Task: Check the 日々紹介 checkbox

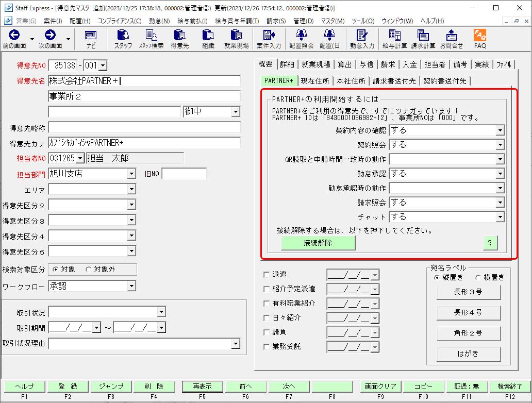Action: (x=267, y=318)
